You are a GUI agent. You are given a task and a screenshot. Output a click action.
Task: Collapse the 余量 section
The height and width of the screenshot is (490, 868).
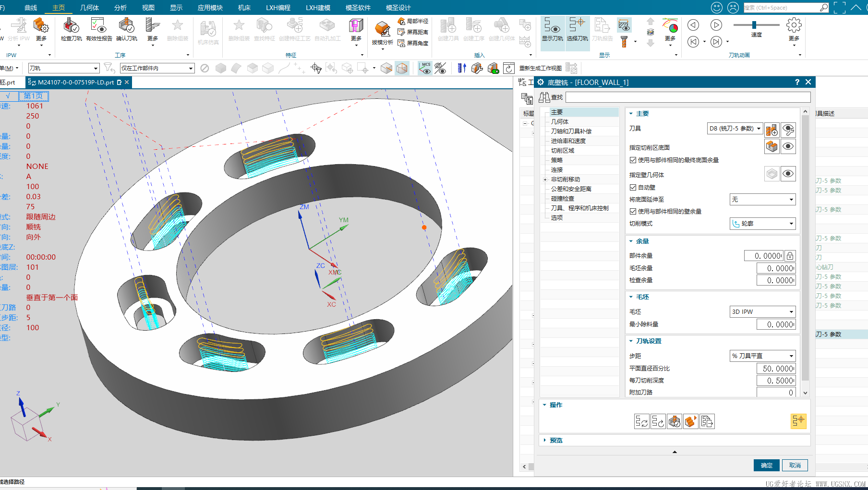[631, 241]
